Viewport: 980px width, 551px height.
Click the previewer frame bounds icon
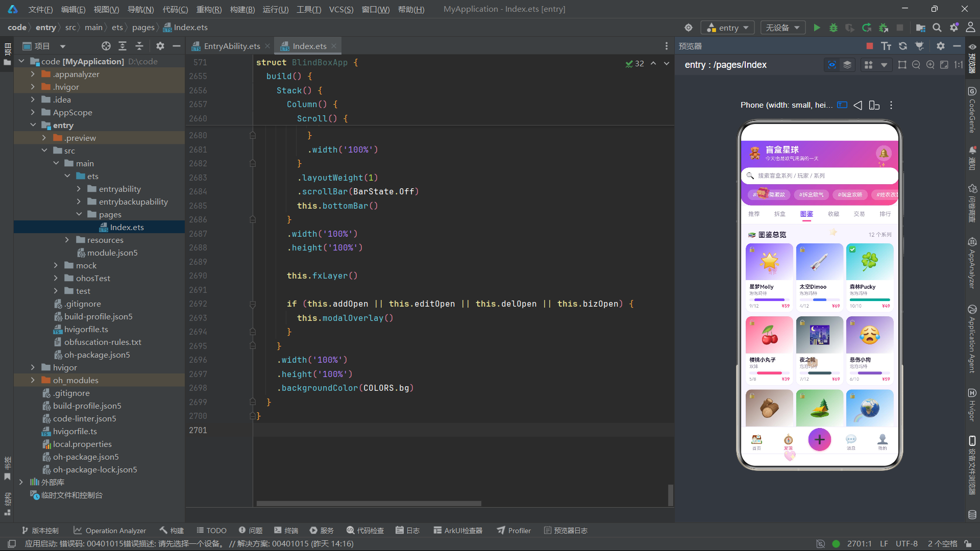coord(902,65)
